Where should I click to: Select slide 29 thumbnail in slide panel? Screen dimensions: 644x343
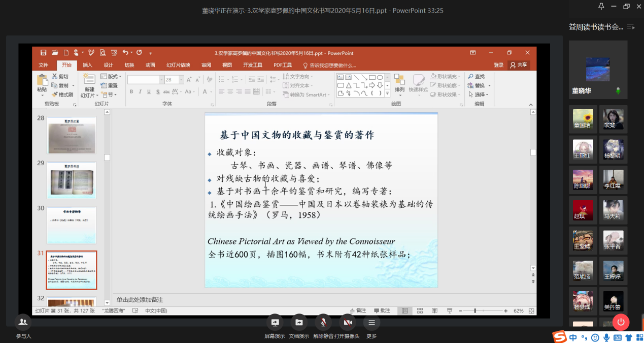tap(72, 180)
